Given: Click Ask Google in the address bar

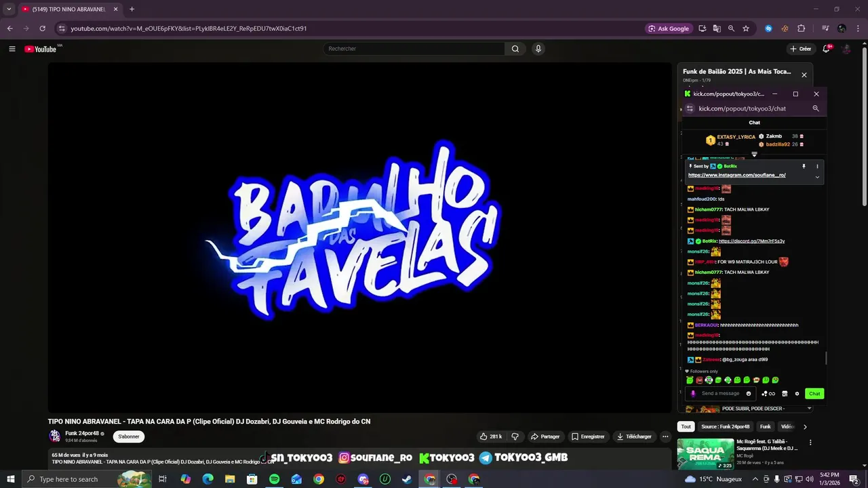Looking at the screenshot, I should [x=669, y=28].
